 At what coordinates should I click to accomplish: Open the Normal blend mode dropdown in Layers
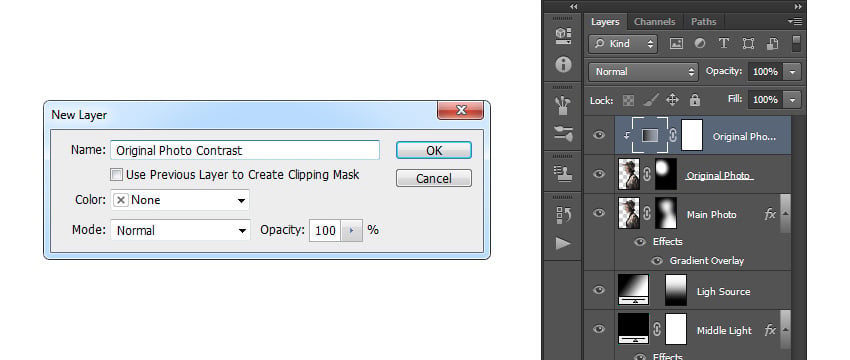point(644,72)
